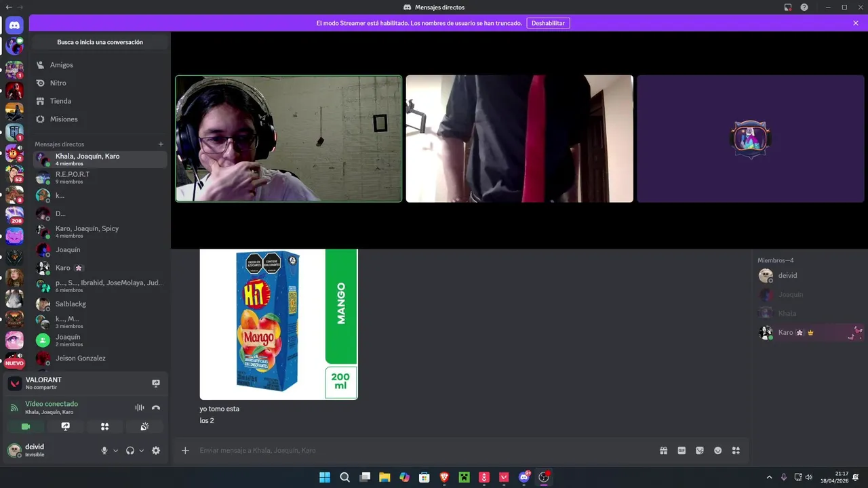Stream VALORANT screen share icon
868x488 pixels.
coord(156,384)
